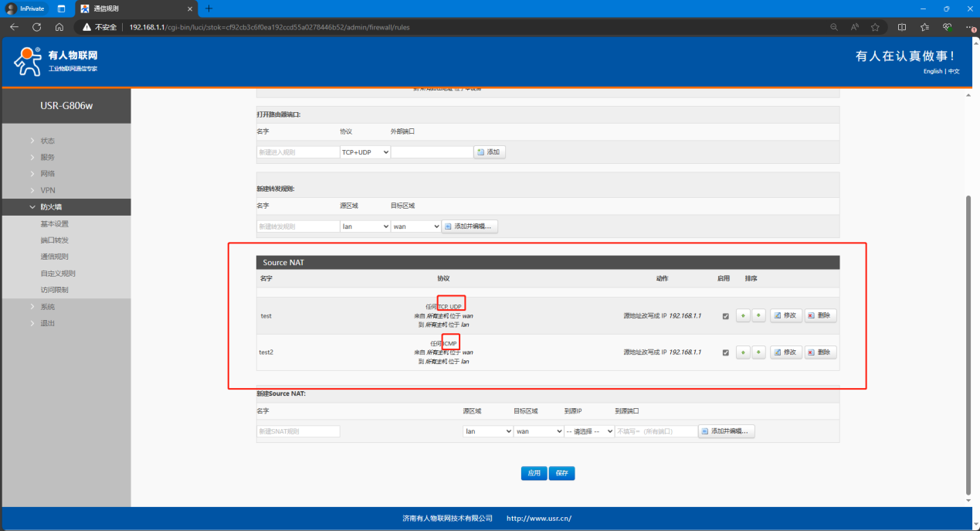This screenshot has width=980, height=531.
Task: Move the test rule up
Action: 743,315
